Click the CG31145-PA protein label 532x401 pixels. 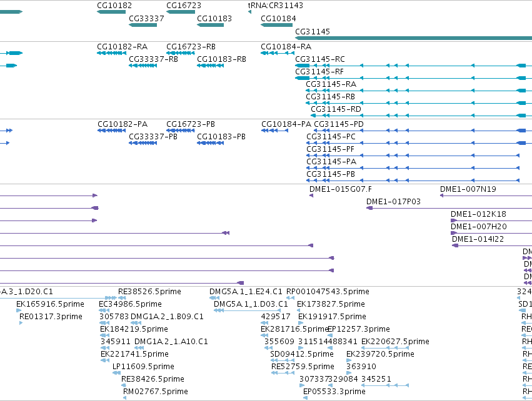[331, 162]
